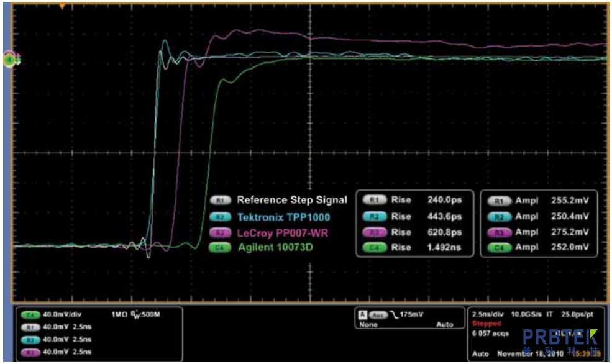Click the 1MΩ input impedance readout
The width and height of the screenshot is (612, 364).
[x=119, y=315]
